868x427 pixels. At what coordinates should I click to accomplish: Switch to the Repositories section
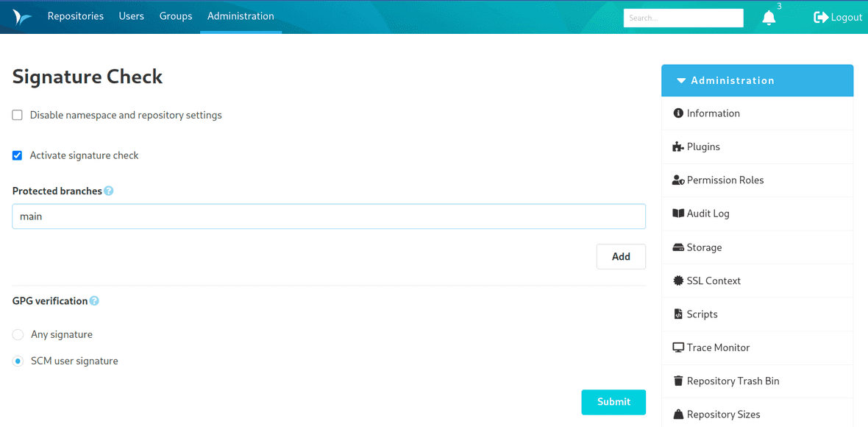point(75,16)
